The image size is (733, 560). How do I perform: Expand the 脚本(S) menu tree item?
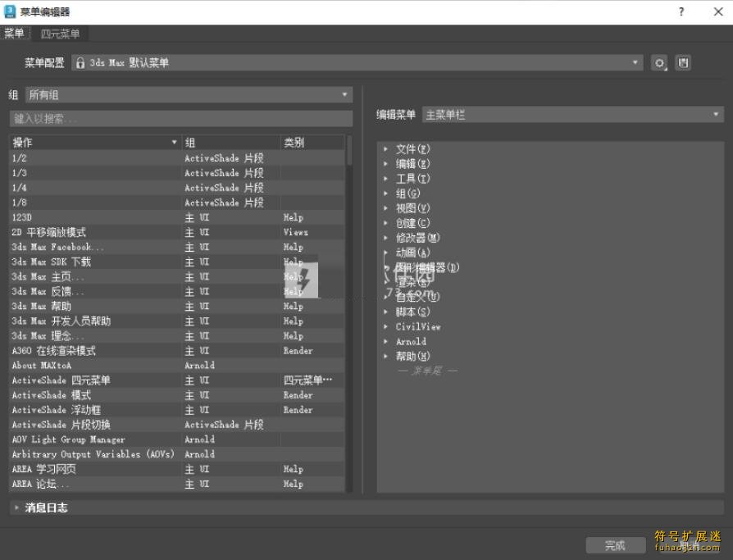click(385, 312)
